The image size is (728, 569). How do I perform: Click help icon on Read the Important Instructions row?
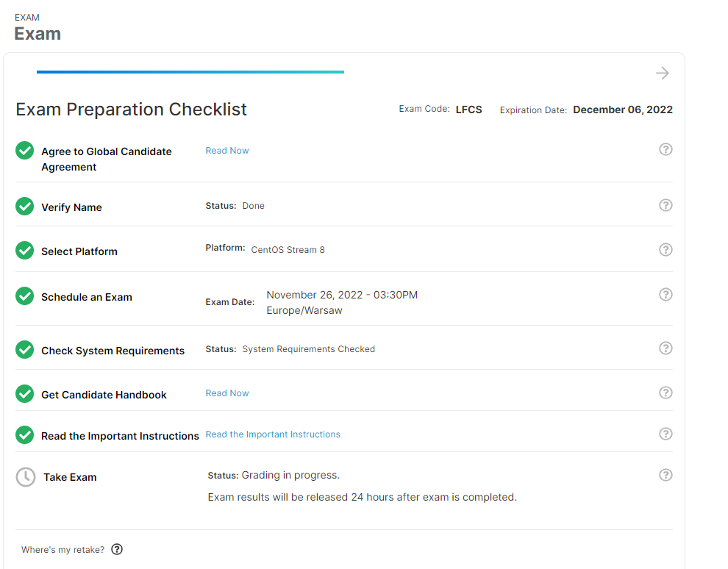(x=665, y=434)
